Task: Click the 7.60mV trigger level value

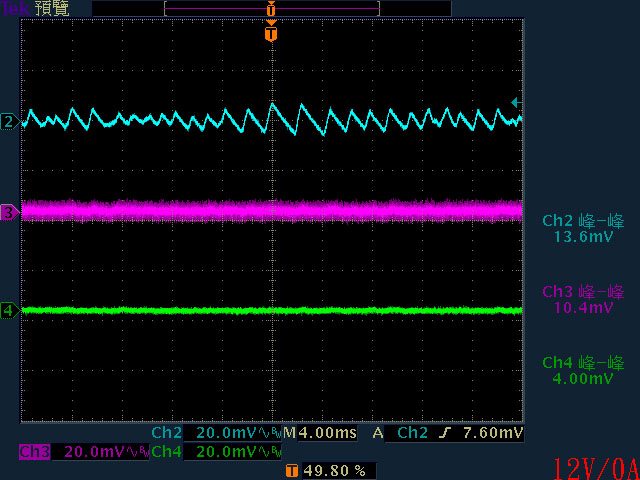Action: [495, 433]
